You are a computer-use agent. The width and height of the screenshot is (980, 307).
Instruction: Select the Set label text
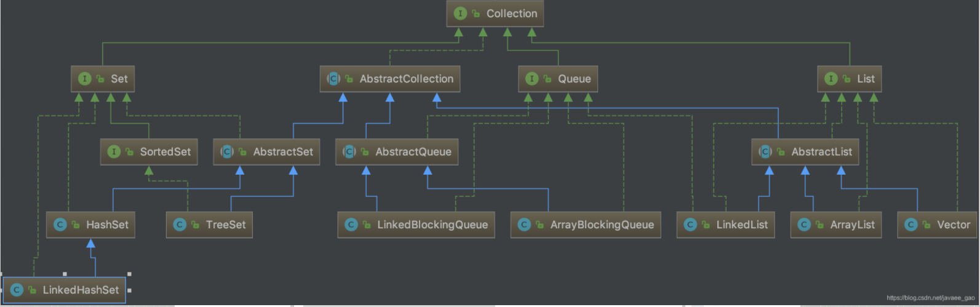pyautogui.click(x=119, y=79)
